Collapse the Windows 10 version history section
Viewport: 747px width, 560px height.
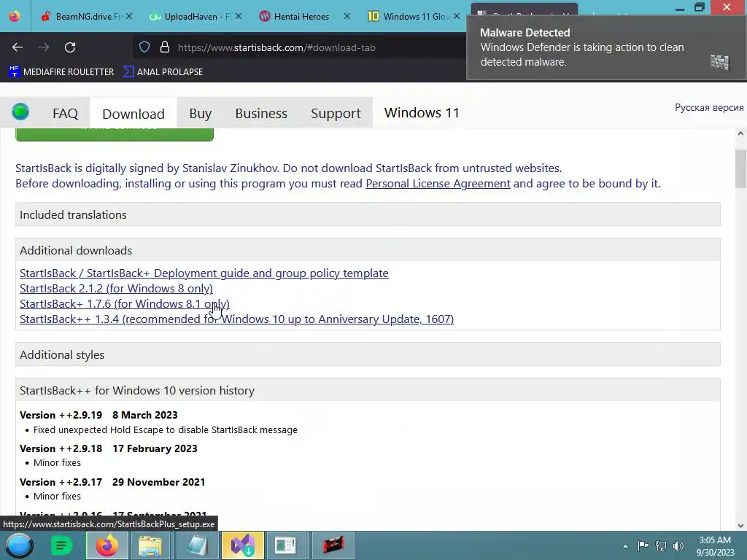368,391
